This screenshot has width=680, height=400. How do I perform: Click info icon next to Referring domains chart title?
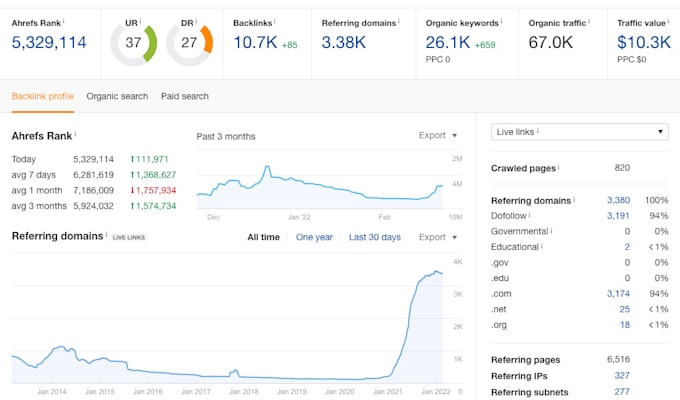pos(106,235)
